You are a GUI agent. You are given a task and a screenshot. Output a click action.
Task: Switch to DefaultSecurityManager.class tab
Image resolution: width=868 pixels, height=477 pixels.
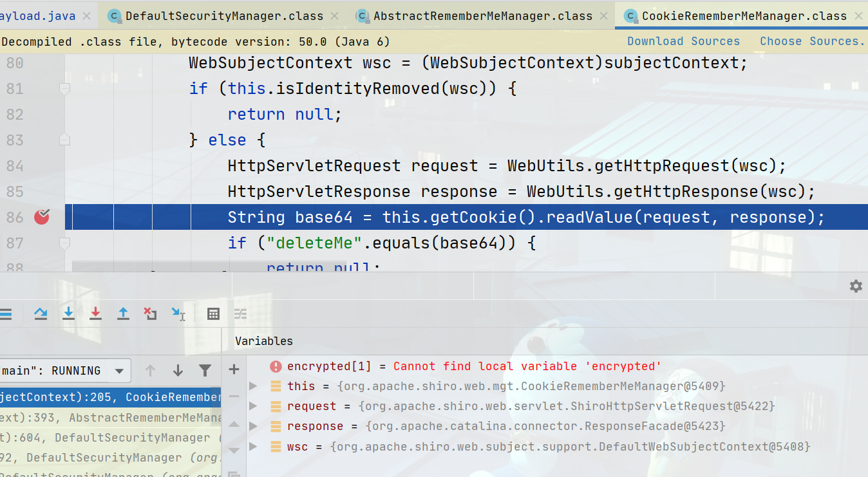[x=225, y=15]
